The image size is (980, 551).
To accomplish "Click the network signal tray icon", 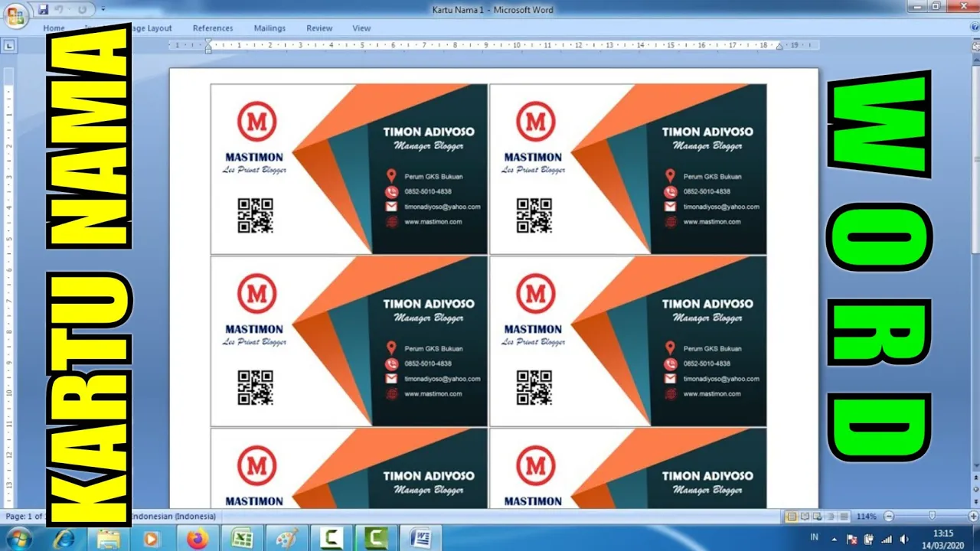I will coord(887,539).
